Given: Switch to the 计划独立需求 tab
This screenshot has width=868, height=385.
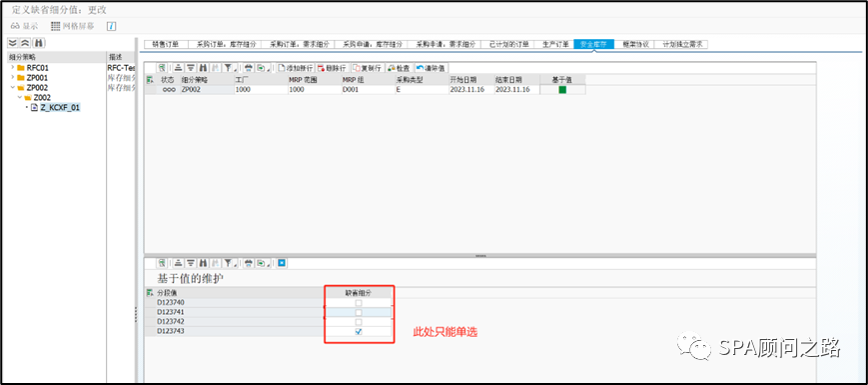Looking at the screenshot, I should point(681,44).
